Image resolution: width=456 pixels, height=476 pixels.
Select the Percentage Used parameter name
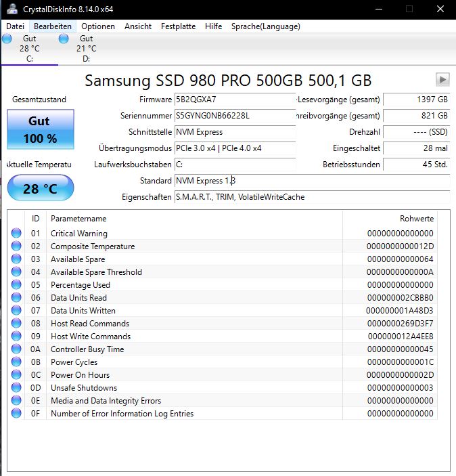[x=81, y=285]
